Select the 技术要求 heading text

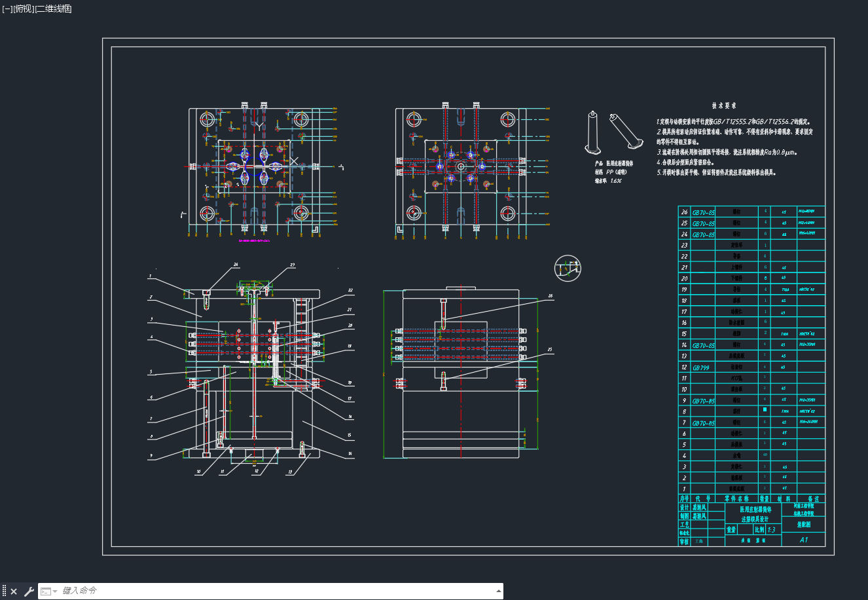pos(724,105)
